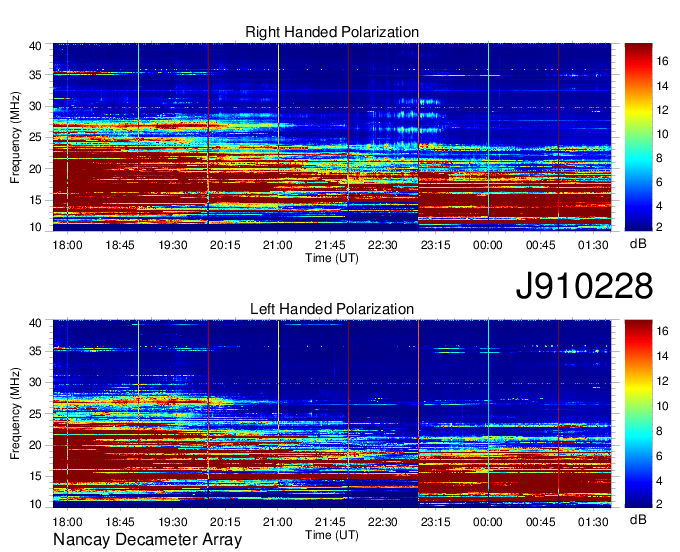Image resolution: width=680 pixels, height=552 pixels.
Task: Click the 10 MHz tick on Right Handed plot
Action: [35, 227]
